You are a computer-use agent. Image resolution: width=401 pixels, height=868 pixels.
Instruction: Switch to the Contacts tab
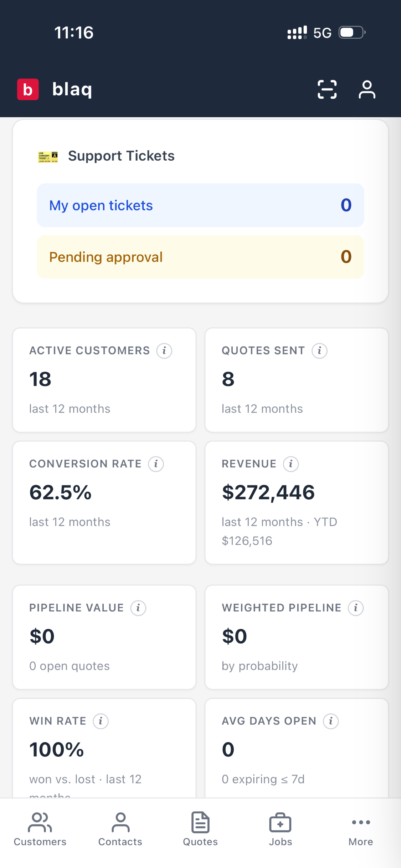(x=120, y=830)
